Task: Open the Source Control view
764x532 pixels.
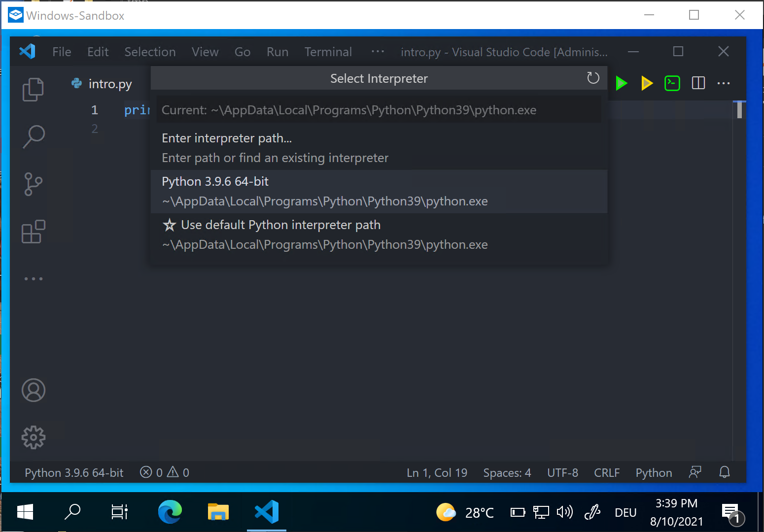Action: (33, 184)
